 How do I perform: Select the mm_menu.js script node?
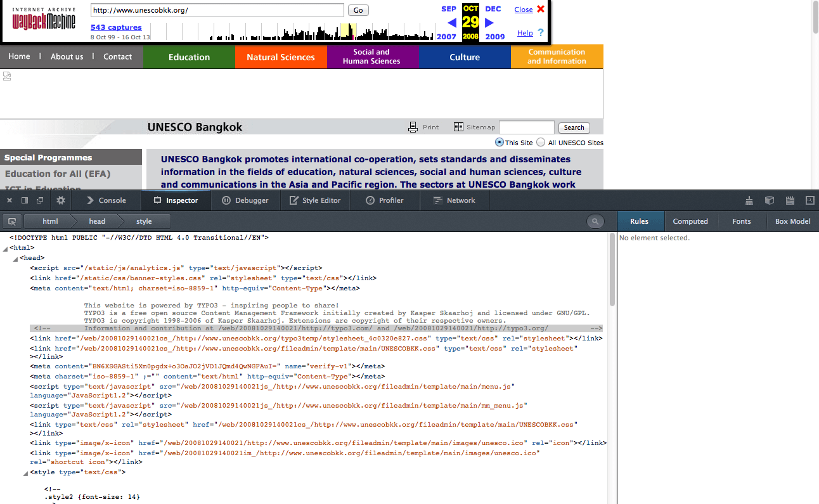click(278, 410)
